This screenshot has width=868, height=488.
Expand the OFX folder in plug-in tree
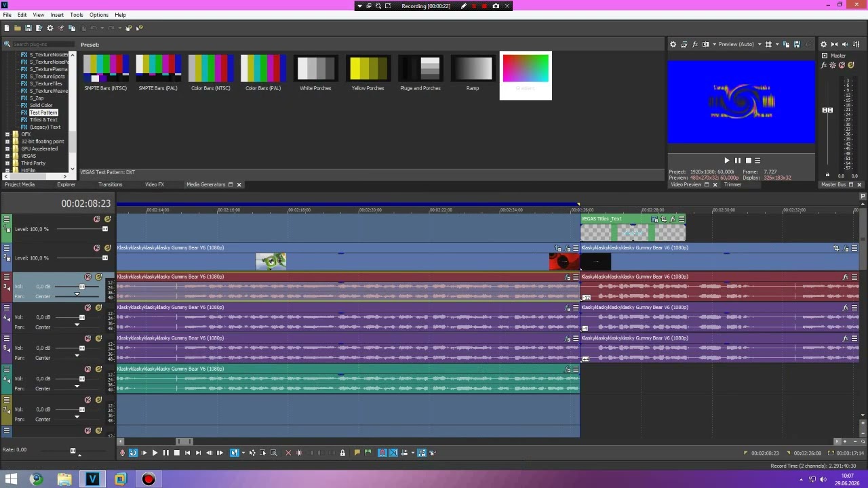tap(7, 134)
